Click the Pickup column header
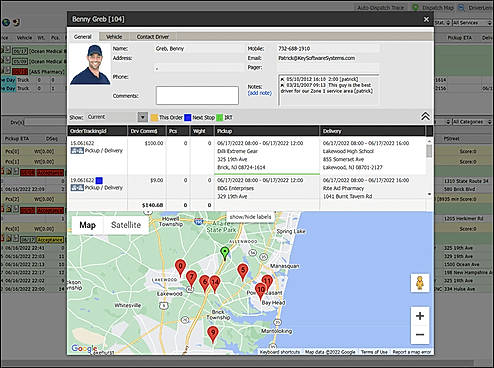Image resolution: width=494 pixels, height=368 pixels. click(266, 131)
